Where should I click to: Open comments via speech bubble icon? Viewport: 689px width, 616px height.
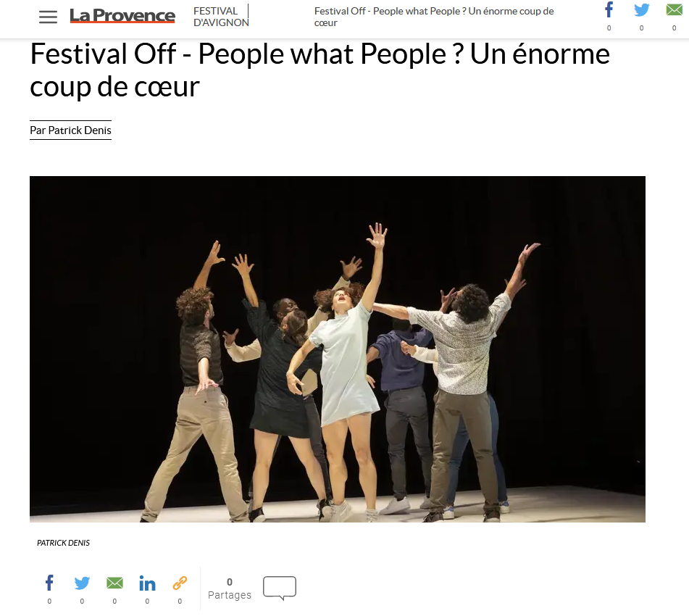point(280,588)
